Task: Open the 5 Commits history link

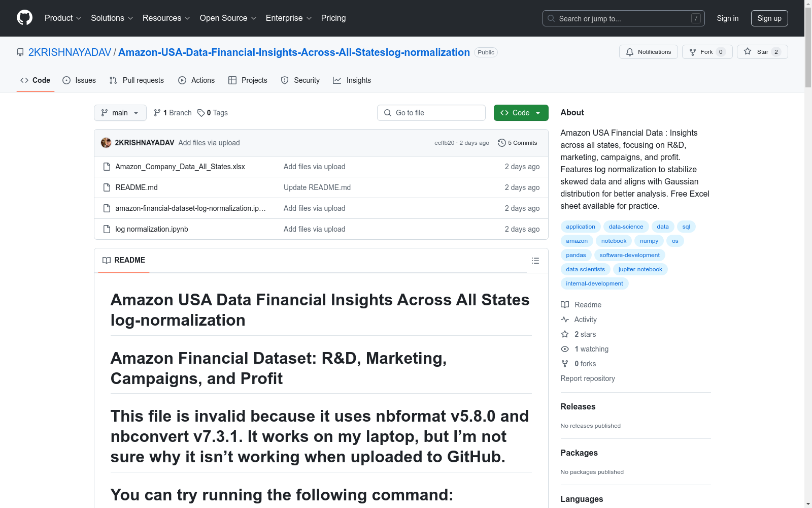Action: pyautogui.click(x=518, y=143)
